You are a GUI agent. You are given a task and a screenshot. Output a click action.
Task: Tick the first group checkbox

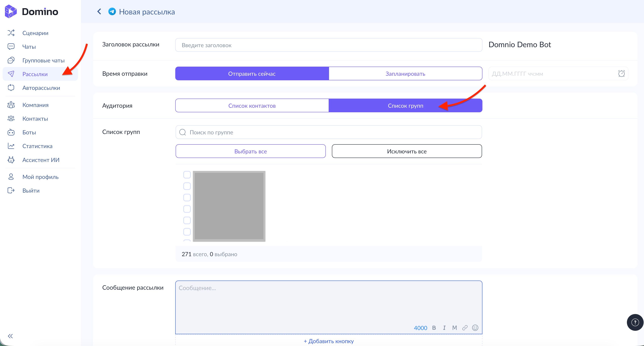coord(187,175)
